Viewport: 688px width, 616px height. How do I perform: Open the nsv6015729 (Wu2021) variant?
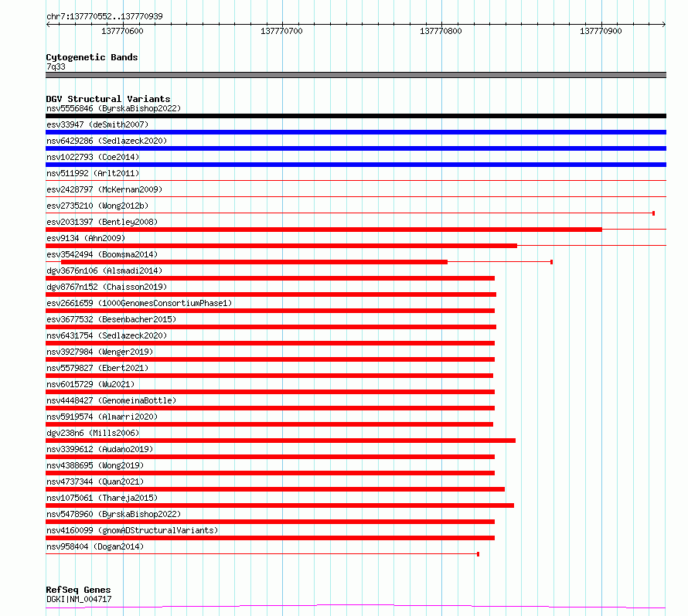pos(90,384)
